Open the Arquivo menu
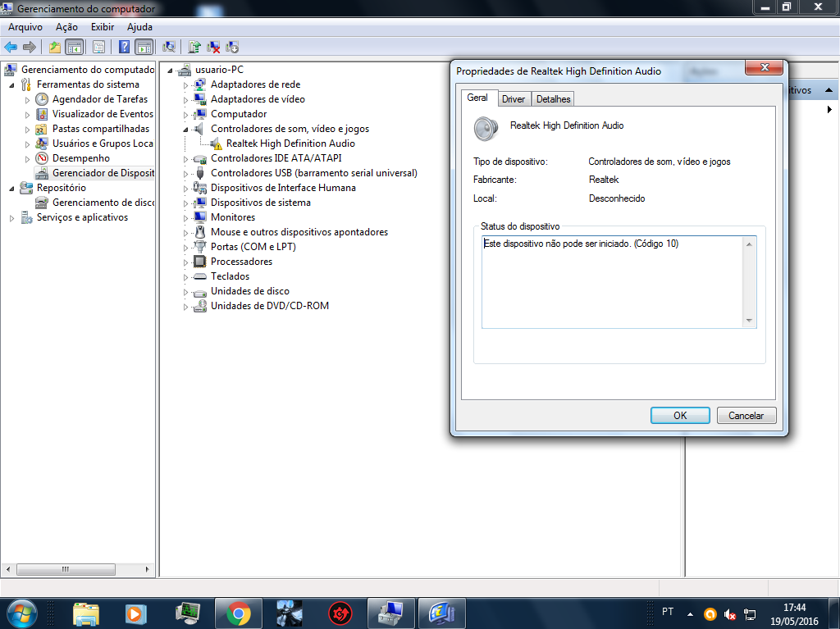Screen dimensions: 840x629 pyautogui.click(x=25, y=27)
